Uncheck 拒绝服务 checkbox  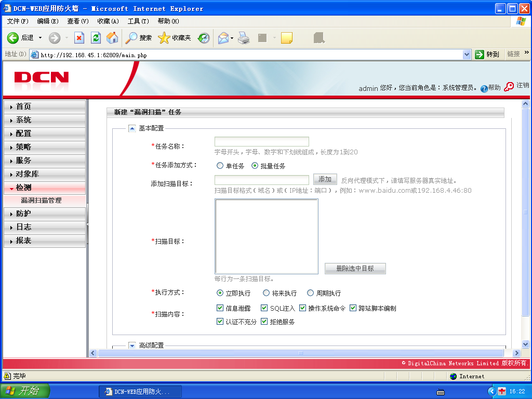click(x=264, y=321)
